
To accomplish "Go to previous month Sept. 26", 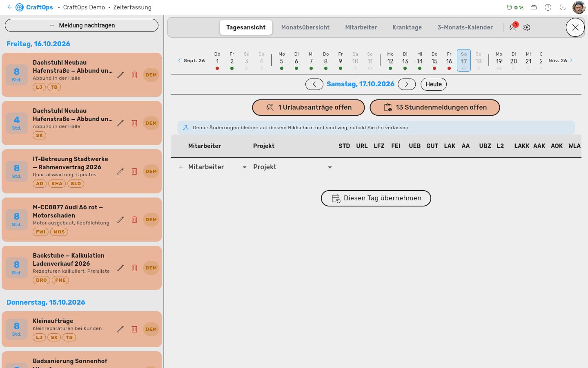I will pos(192,61).
